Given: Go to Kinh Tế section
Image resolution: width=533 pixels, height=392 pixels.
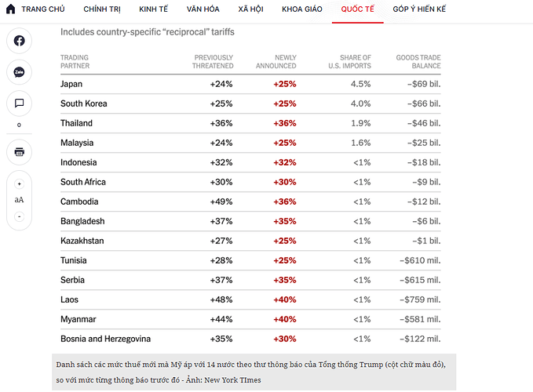Looking at the screenshot, I should pyautogui.click(x=153, y=9).
